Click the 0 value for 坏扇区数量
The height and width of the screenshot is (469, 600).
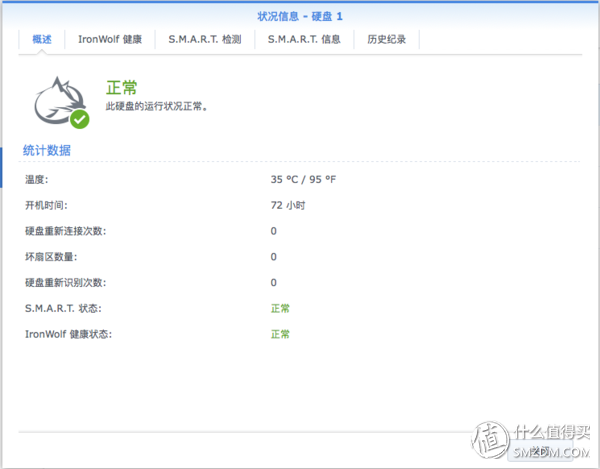pos(274,257)
